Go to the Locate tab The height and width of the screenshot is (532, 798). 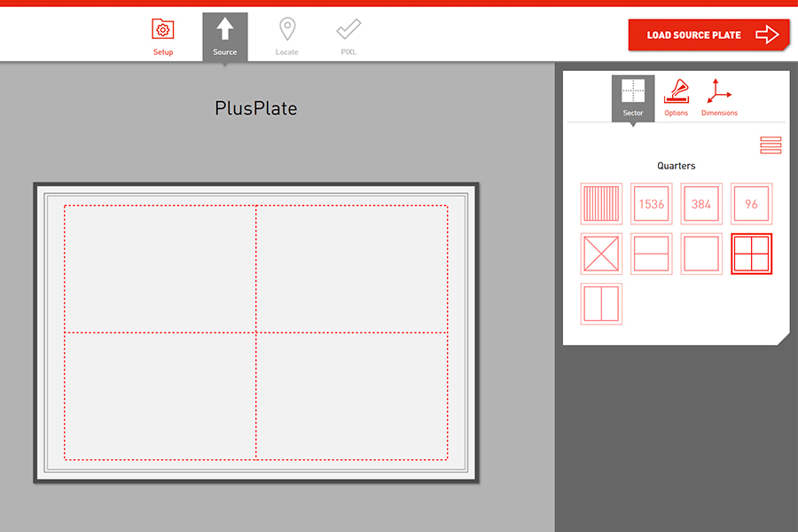[x=287, y=37]
